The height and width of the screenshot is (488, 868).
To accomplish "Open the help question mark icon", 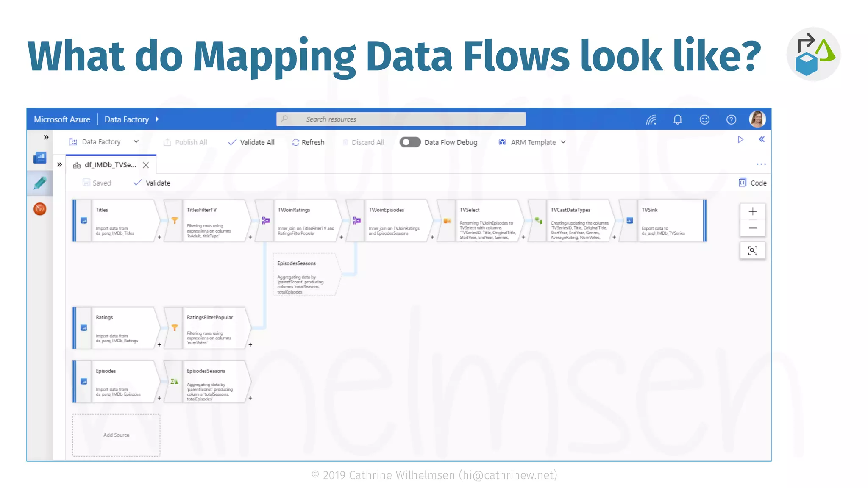I will point(731,120).
